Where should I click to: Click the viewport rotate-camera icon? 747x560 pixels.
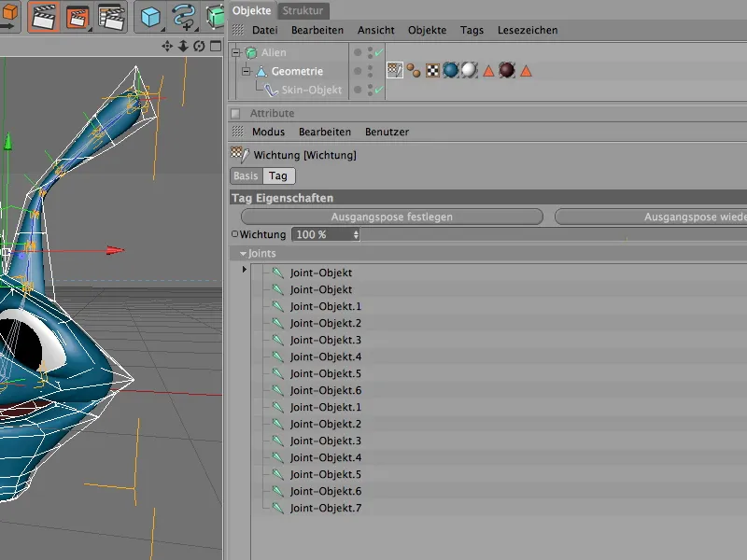(x=199, y=46)
